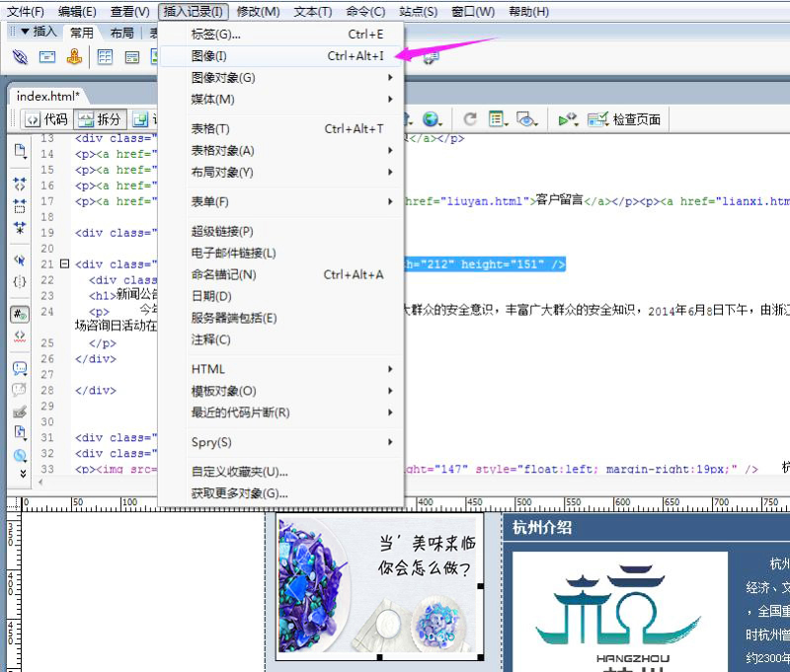Image resolution: width=790 pixels, height=672 pixels.
Task: Select the food image in design view
Action: click(x=378, y=584)
